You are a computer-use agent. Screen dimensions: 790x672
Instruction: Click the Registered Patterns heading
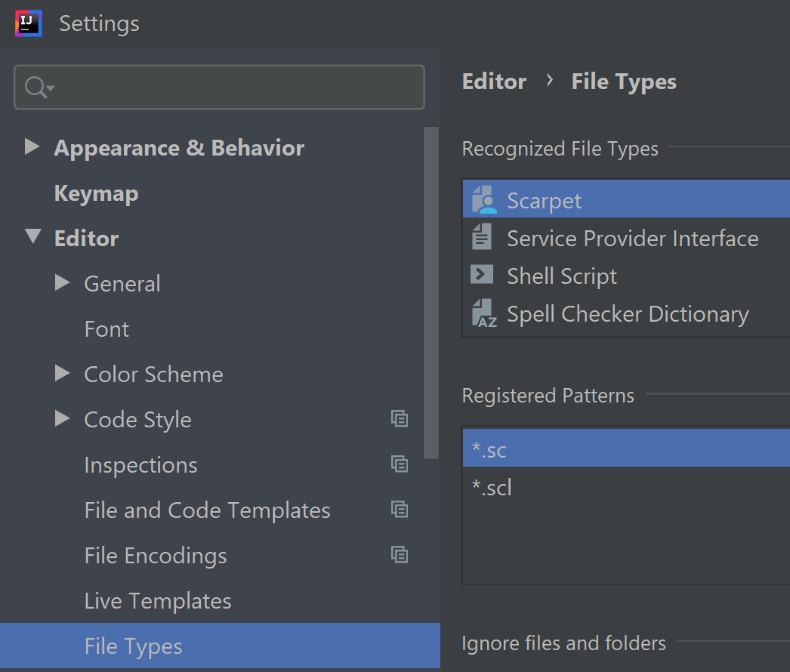pyautogui.click(x=548, y=396)
